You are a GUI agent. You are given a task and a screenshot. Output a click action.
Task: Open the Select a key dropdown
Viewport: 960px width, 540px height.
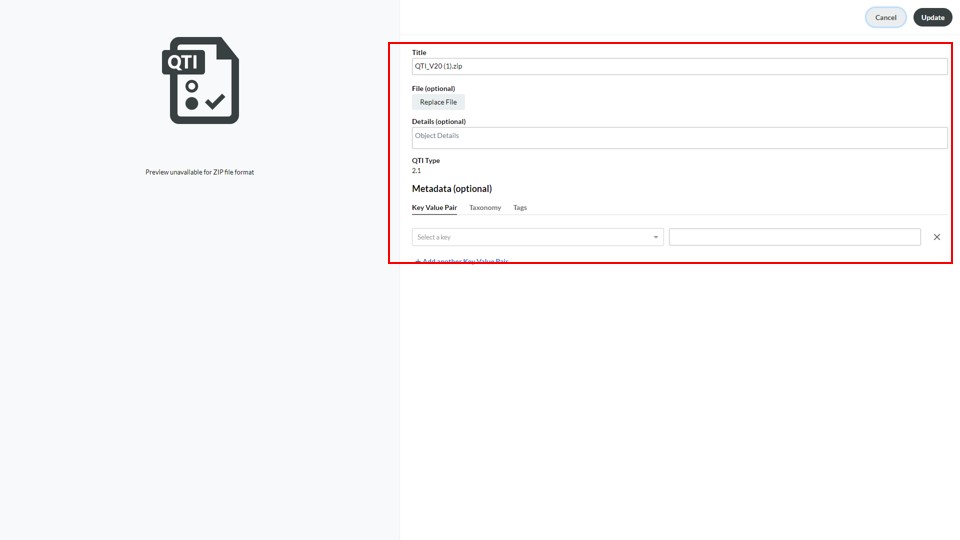(538, 237)
